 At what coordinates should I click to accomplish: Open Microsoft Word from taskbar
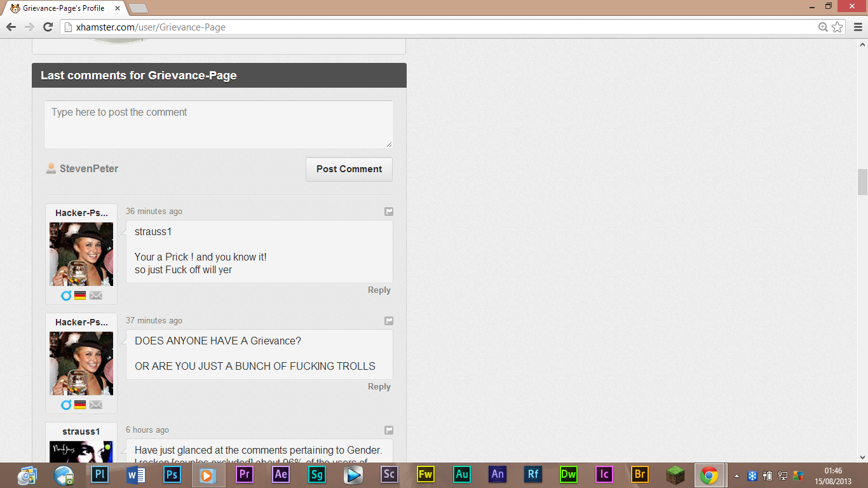[136, 475]
